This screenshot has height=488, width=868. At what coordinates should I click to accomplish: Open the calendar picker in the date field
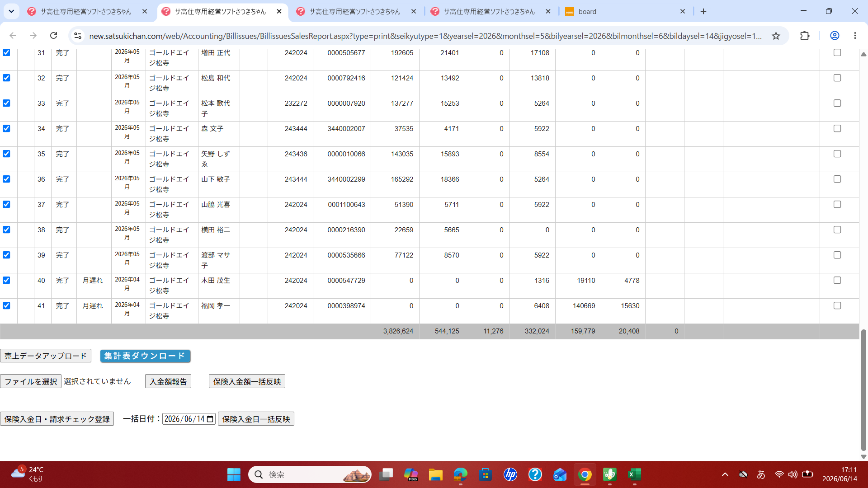pos(210,419)
